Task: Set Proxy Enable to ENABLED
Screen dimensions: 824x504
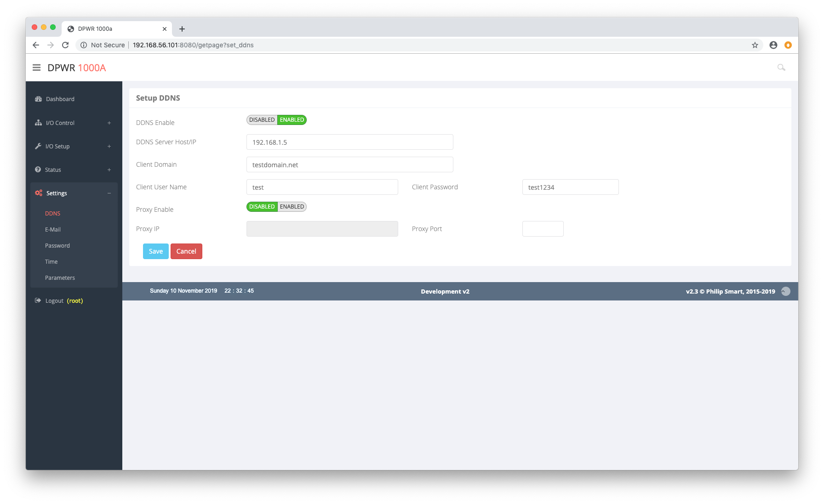Action: [x=292, y=207]
